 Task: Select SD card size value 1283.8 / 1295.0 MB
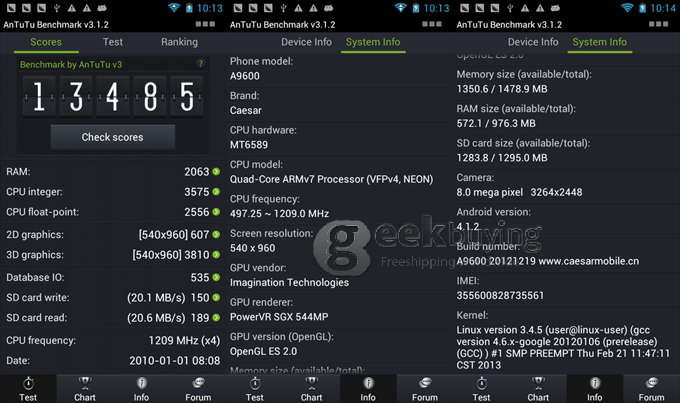tap(502, 158)
